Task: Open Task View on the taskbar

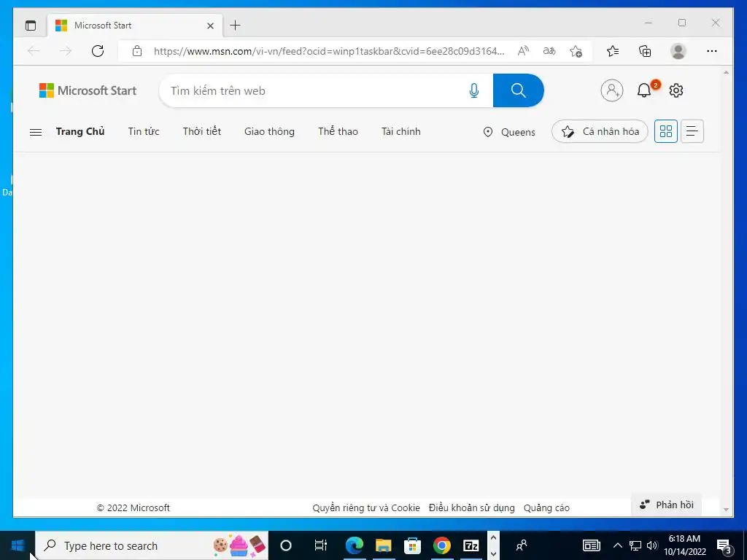Action: click(x=321, y=545)
